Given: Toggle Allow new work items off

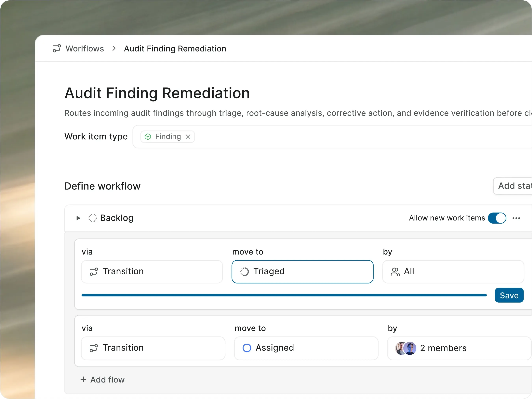Looking at the screenshot, I should 497,218.
